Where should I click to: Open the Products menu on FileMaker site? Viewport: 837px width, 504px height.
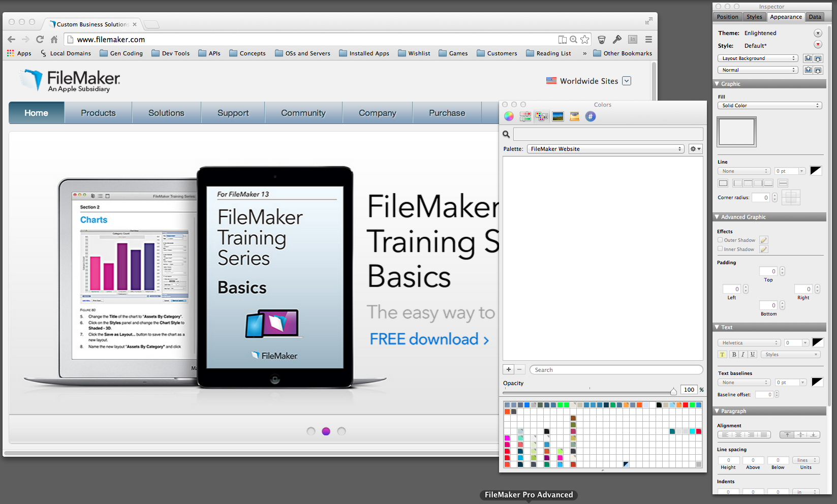[x=98, y=113]
